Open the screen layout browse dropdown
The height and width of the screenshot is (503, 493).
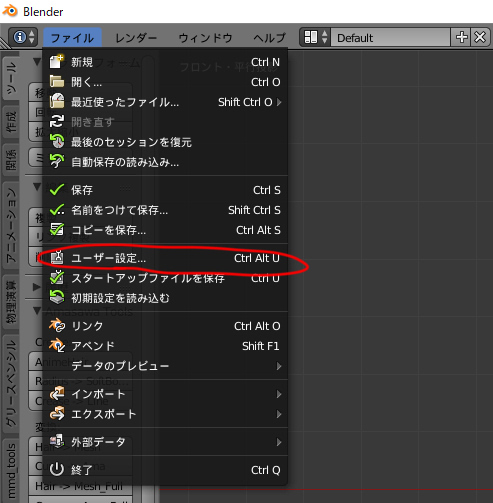click(315, 37)
